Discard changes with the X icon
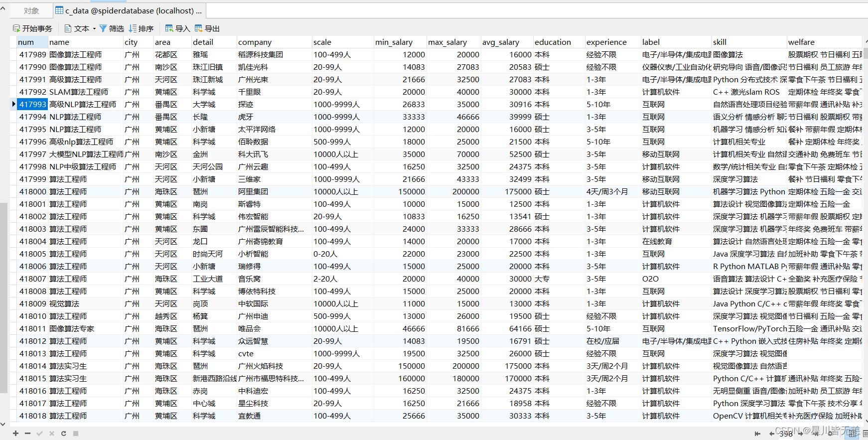The image size is (868, 440). pos(51,434)
